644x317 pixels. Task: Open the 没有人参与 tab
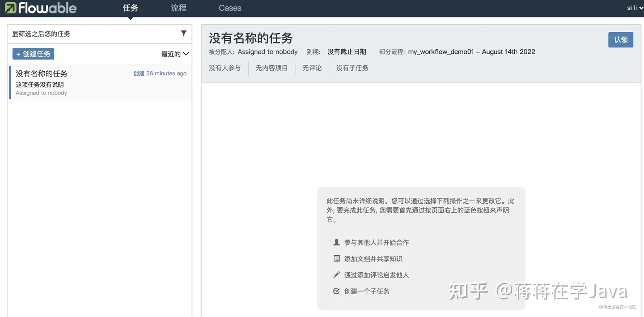tap(225, 68)
